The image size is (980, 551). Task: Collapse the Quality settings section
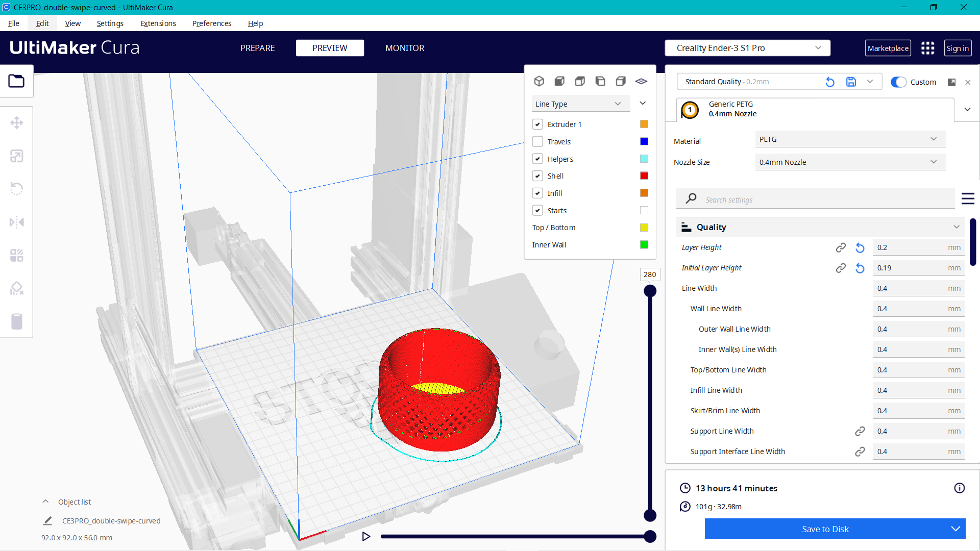(x=956, y=227)
